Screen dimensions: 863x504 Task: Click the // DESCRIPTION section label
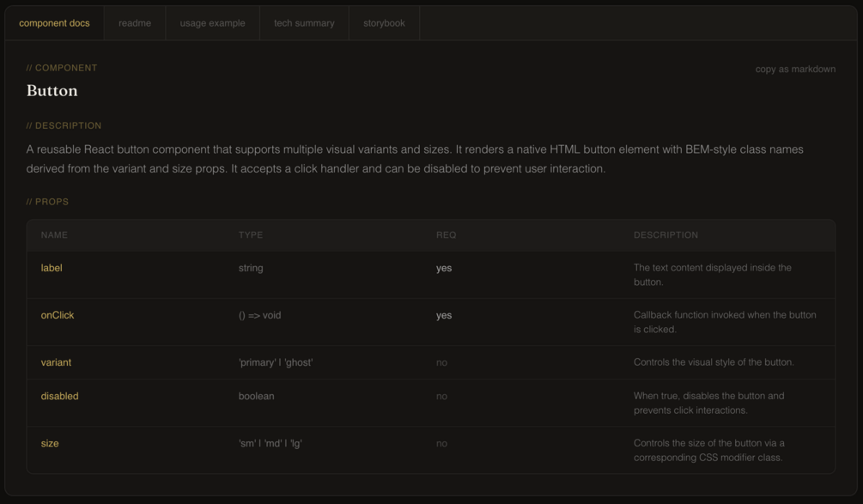pyautogui.click(x=64, y=125)
